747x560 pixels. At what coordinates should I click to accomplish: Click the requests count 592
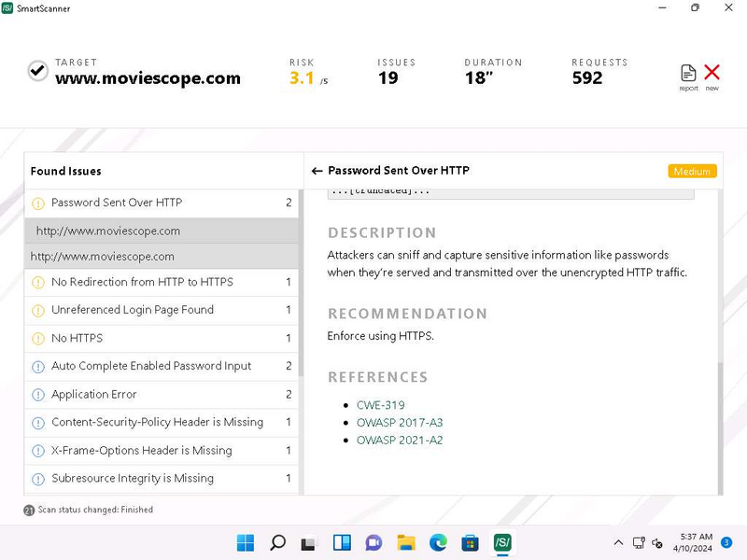tap(587, 78)
